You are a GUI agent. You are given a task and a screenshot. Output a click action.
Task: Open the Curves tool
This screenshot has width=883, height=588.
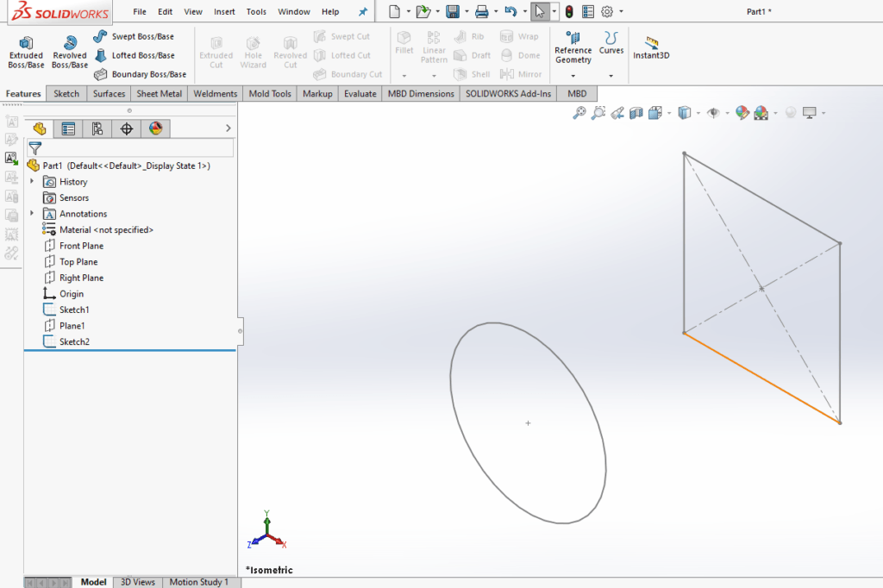pyautogui.click(x=611, y=43)
